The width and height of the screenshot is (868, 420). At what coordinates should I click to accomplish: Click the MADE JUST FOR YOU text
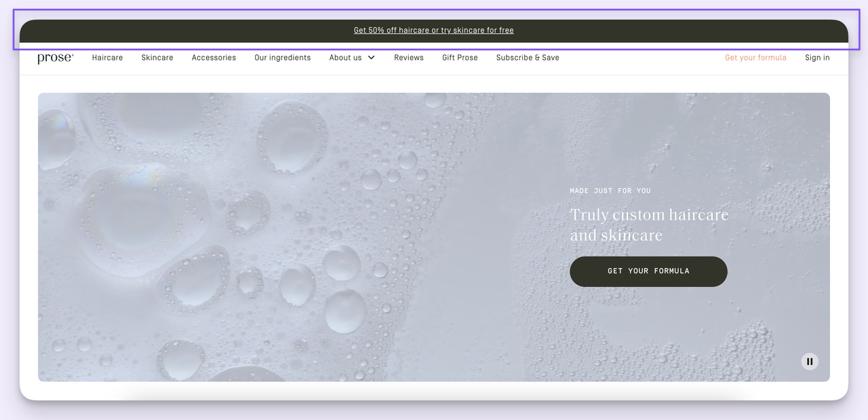click(x=610, y=191)
